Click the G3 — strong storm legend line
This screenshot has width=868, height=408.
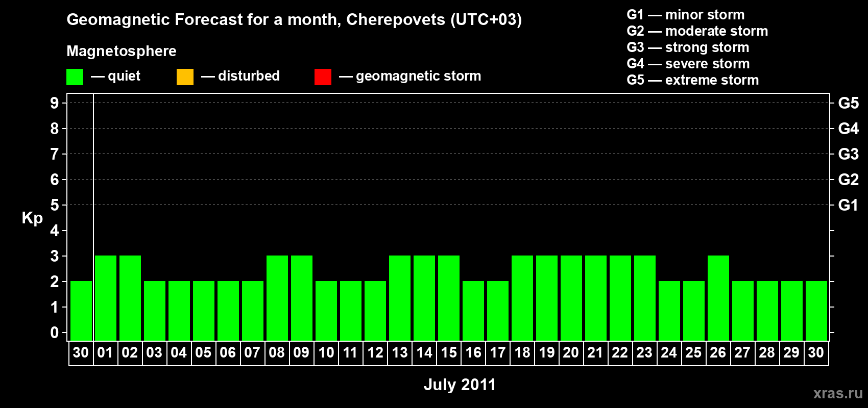(688, 47)
